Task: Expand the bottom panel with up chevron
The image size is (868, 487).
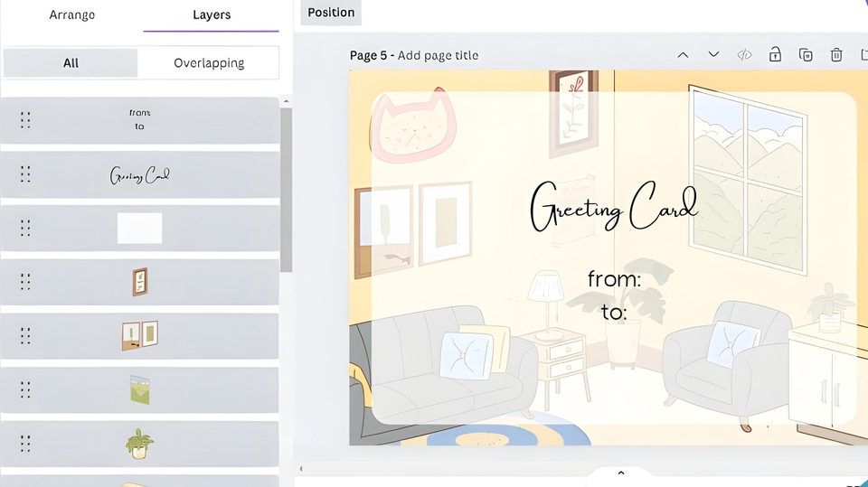Action: point(620,473)
